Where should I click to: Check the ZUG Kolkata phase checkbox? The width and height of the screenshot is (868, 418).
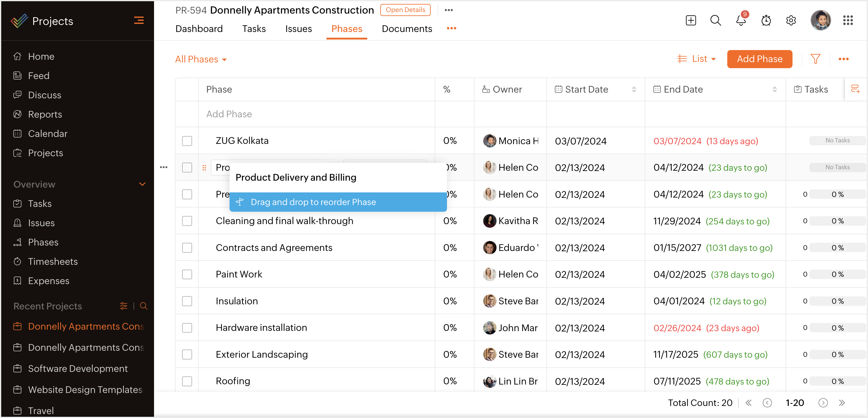click(187, 141)
